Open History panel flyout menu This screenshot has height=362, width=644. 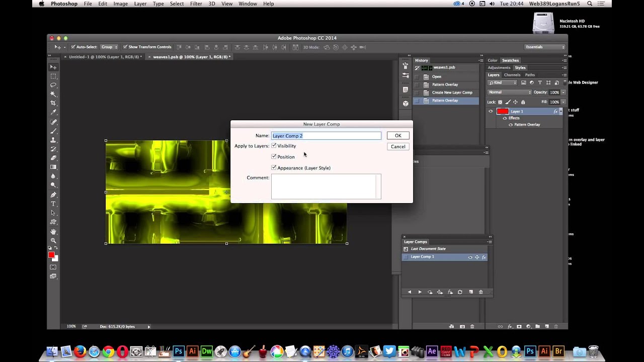tap(480, 60)
